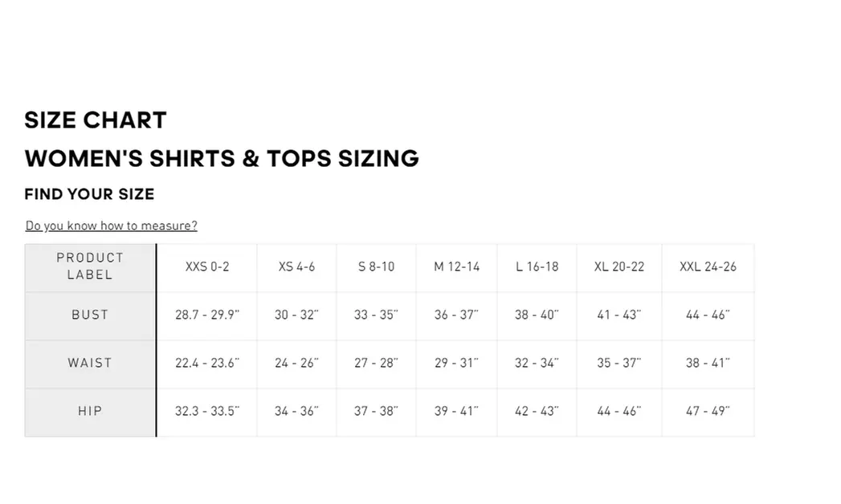Select the 29 - 31" waist cell
Screen dimensions: 841x504
click(x=456, y=363)
